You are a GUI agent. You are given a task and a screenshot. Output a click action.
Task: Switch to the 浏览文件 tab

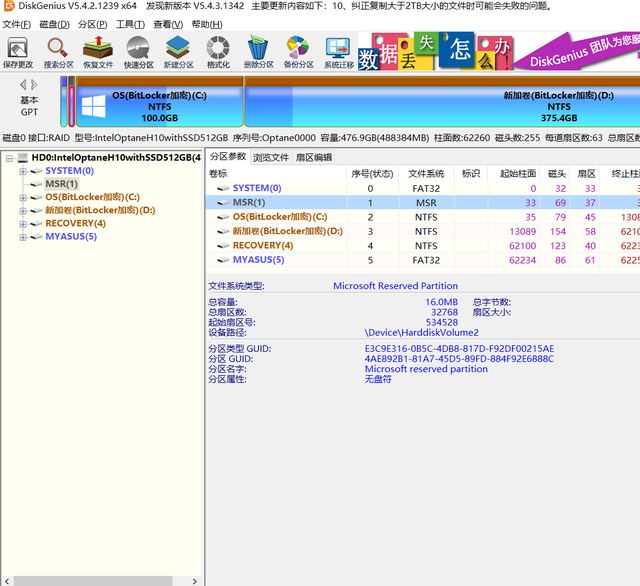tap(270, 157)
